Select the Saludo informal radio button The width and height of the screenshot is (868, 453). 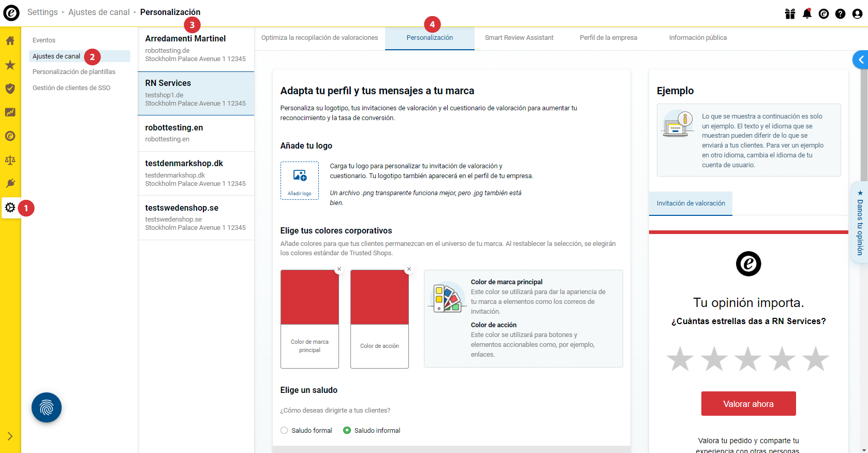click(347, 430)
